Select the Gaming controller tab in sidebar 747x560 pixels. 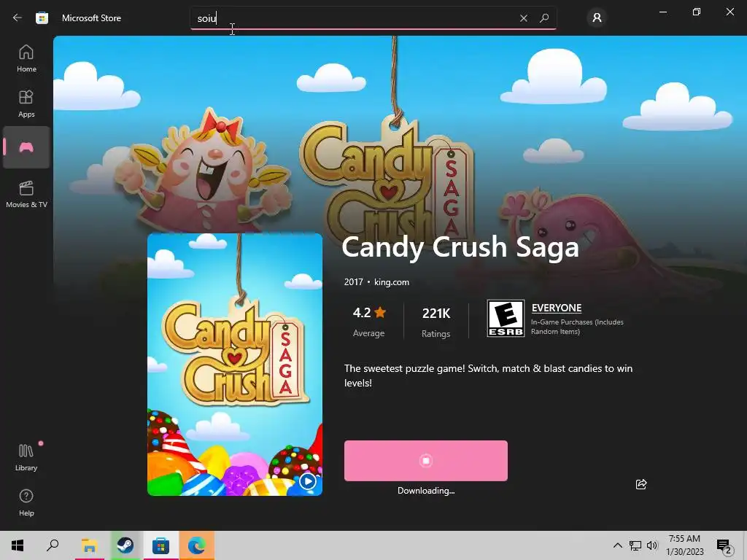26,147
